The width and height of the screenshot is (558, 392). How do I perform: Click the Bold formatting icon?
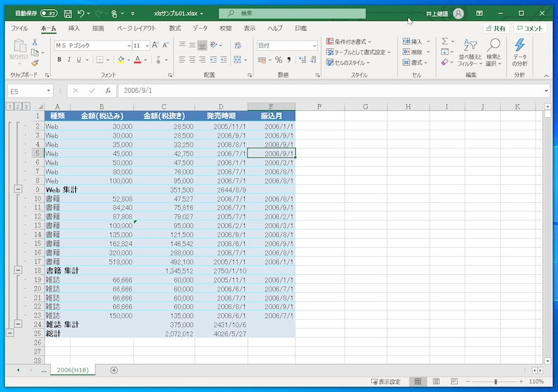pyautogui.click(x=59, y=59)
